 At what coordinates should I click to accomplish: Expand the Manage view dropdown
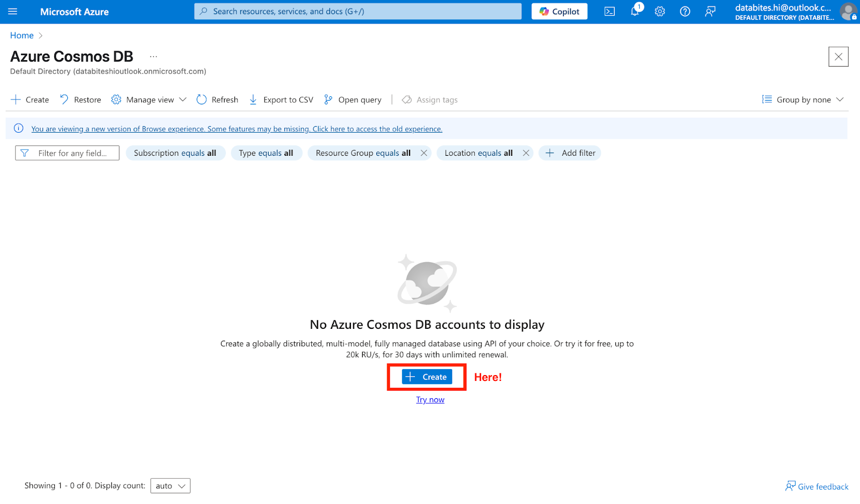[149, 99]
